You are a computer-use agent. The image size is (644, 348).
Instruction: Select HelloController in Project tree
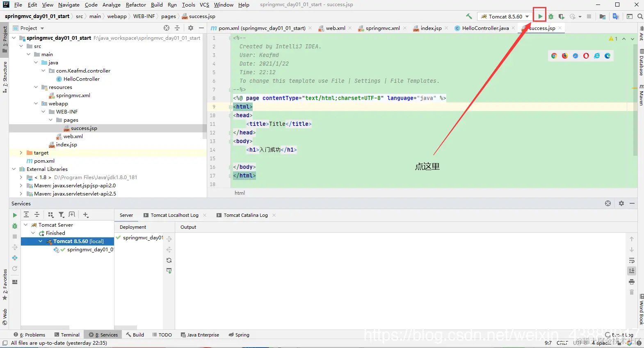pos(81,79)
